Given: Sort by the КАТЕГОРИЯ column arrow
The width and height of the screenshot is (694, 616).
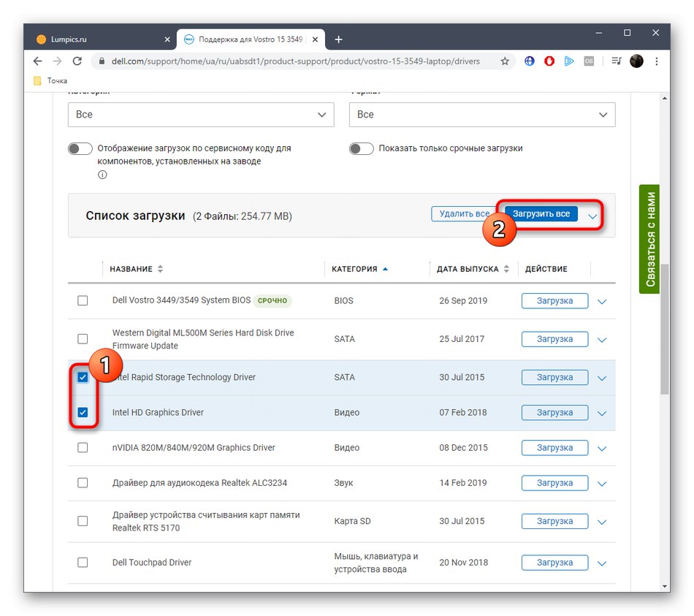Looking at the screenshot, I should pyautogui.click(x=385, y=269).
